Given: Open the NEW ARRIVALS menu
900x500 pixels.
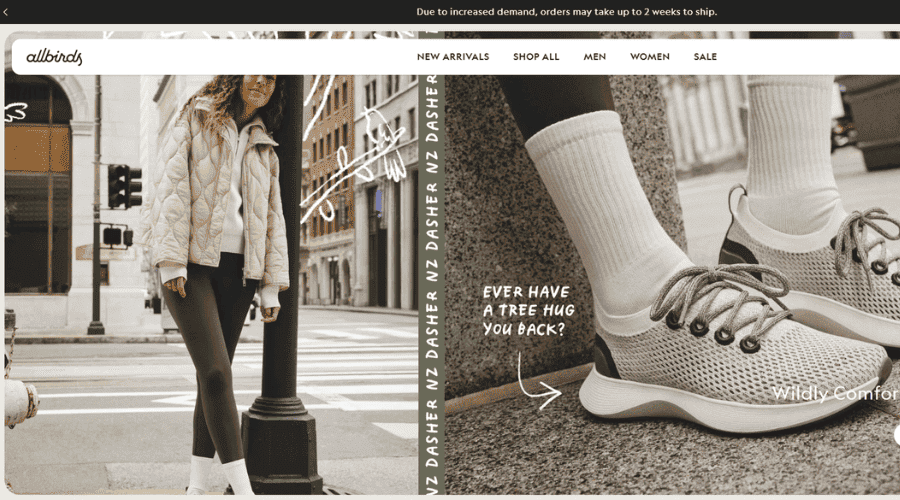Looking at the screenshot, I should [453, 57].
